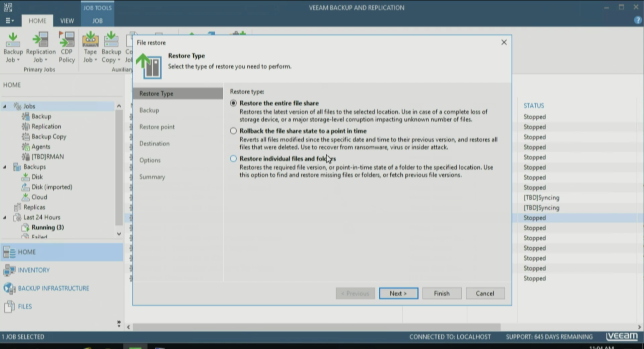The width and height of the screenshot is (644, 349).
Task: Click the Backup Infrastructure view icon
Action: [9, 288]
